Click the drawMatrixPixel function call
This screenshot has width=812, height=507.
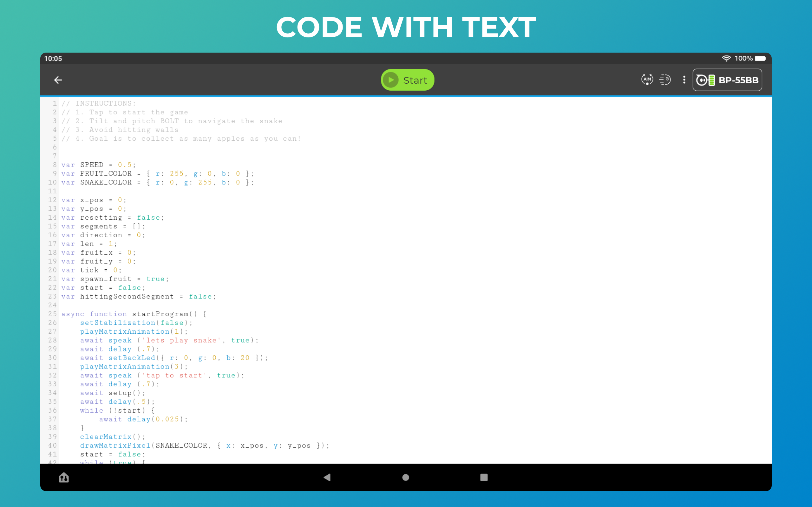pos(115,445)
